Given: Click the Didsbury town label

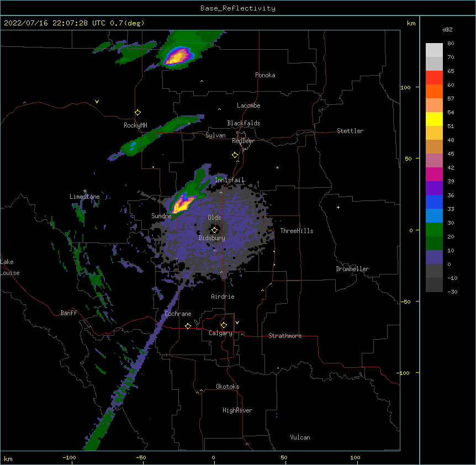Looking at the screenshot, I should point(212,238).
